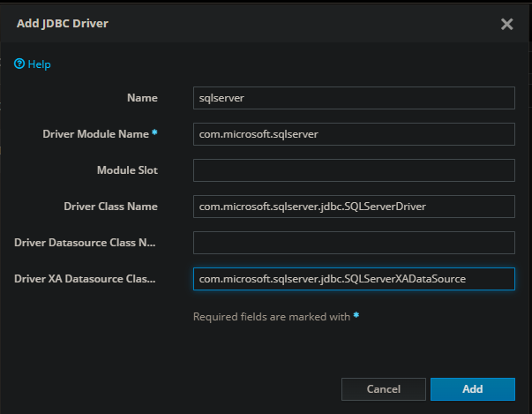Focus the Driver XA Datasource Class field

pyautogui.click(x=353, y=279)
